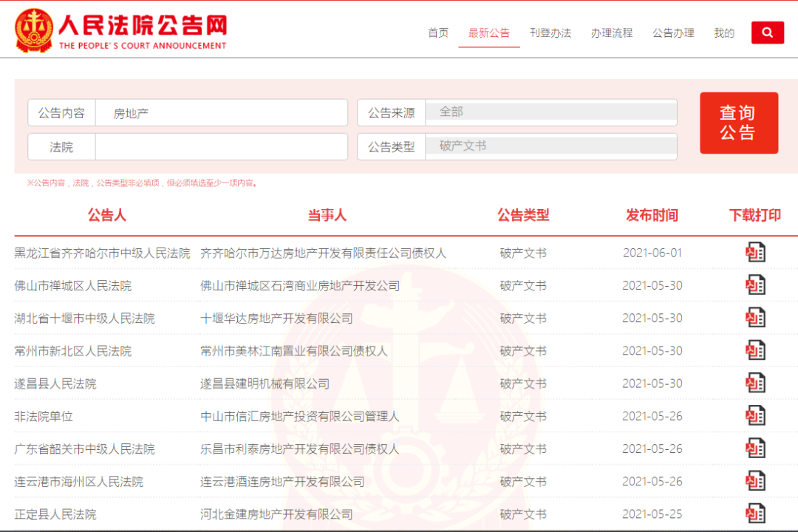798x532 pixels.
Task: Click the 发布时间 column header
Action: point(652,215)
